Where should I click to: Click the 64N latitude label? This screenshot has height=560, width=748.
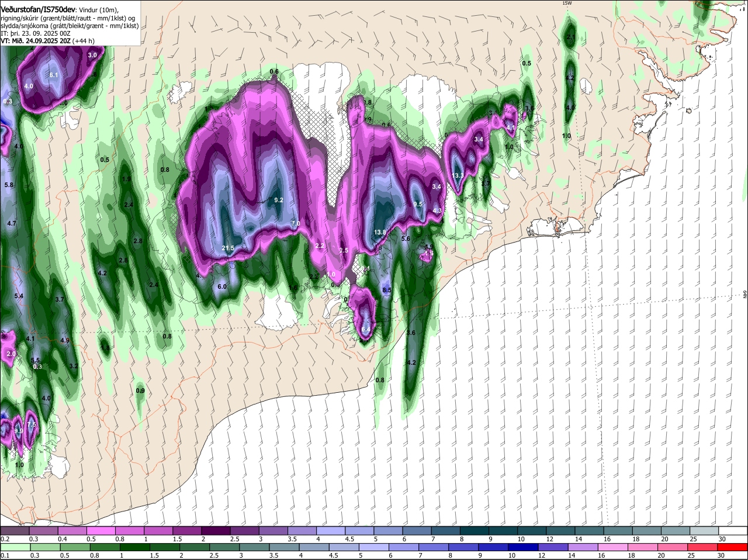click(745, 295)
